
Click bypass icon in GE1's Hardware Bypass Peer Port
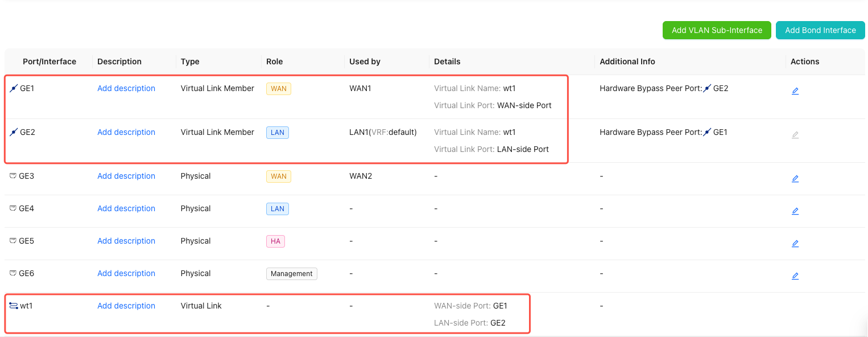tap(707, 88)
